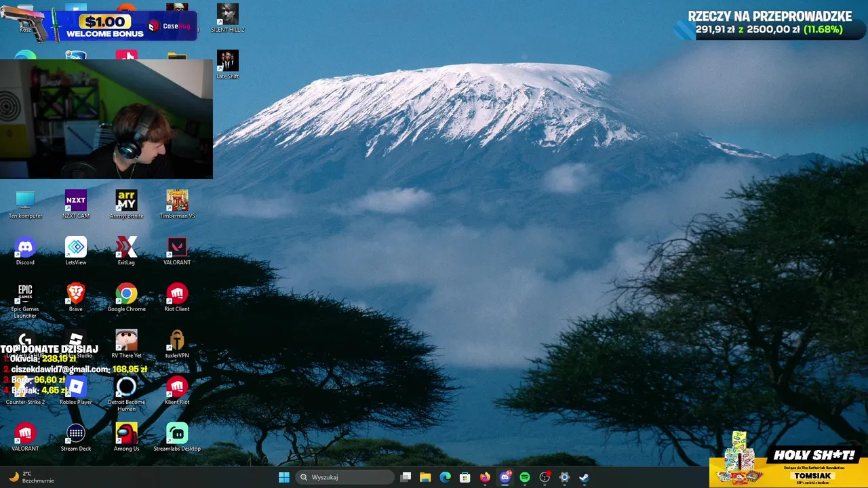
Task: Open the SILENT HILL 2 desktop shortcut
Action: (x=227, y=18)
